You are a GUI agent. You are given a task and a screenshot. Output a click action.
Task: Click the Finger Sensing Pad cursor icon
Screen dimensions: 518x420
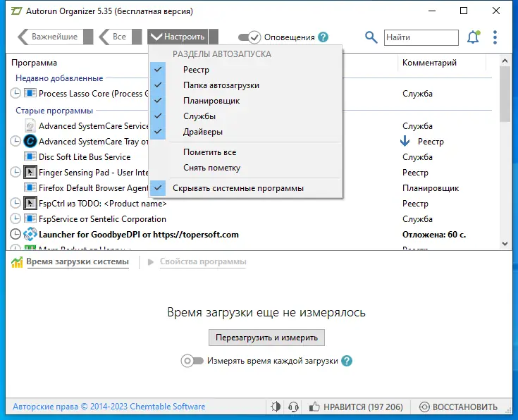(x=30, y=172)
